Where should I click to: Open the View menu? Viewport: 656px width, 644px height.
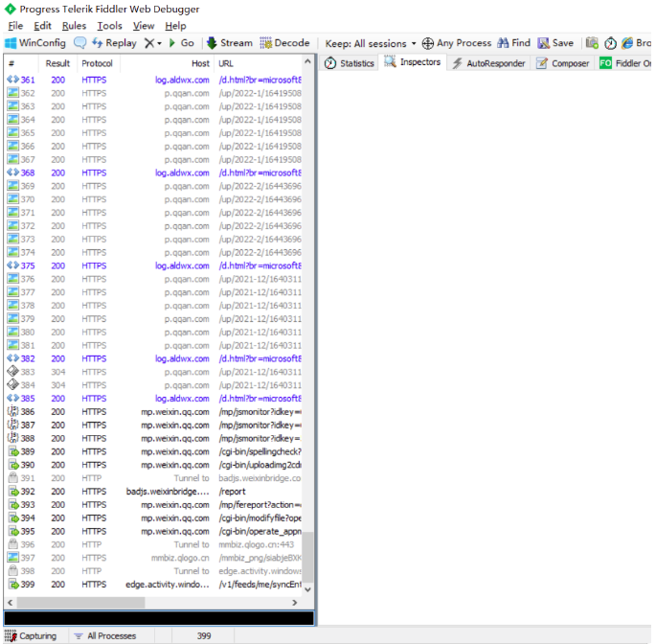144,26
